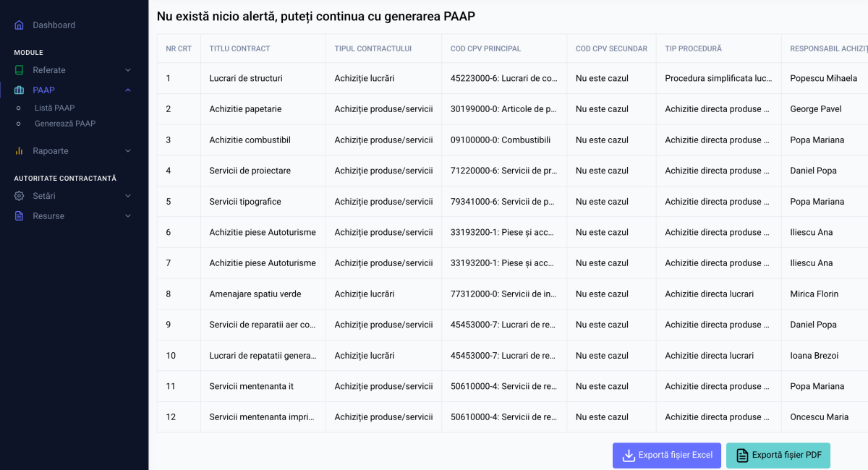Expand the Setări menu chevron
The height and width of the screenshot is (470, 868).
click(128, 196)
